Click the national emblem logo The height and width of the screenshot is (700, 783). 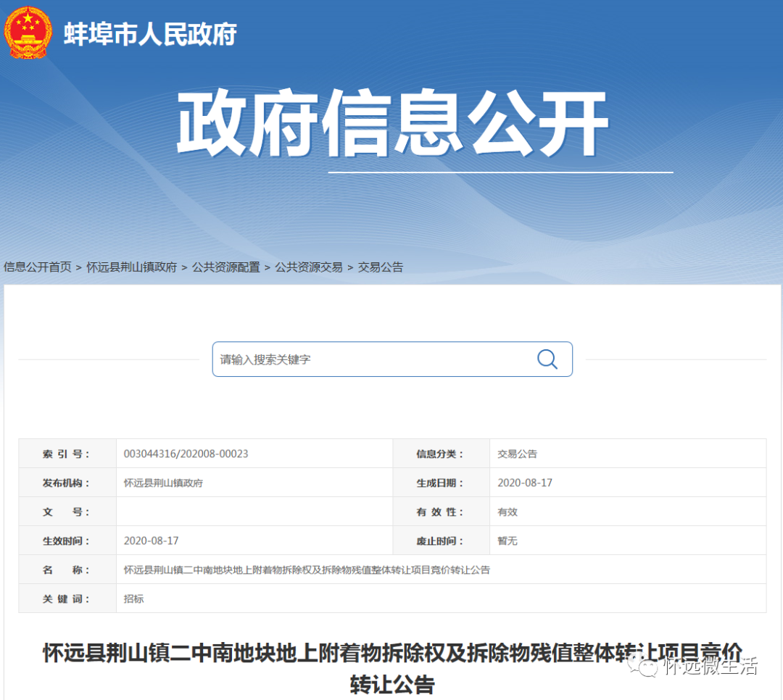(x=28, y=33)
